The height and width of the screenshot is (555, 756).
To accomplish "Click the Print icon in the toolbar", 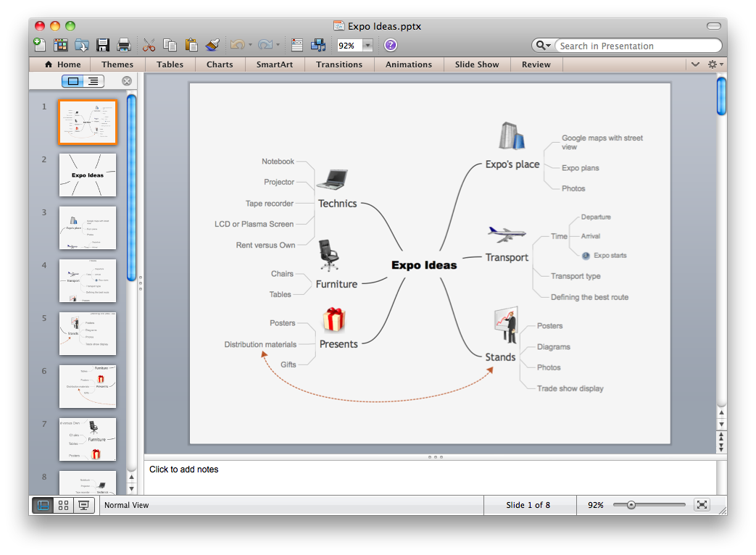I will [x=124, y=45].
